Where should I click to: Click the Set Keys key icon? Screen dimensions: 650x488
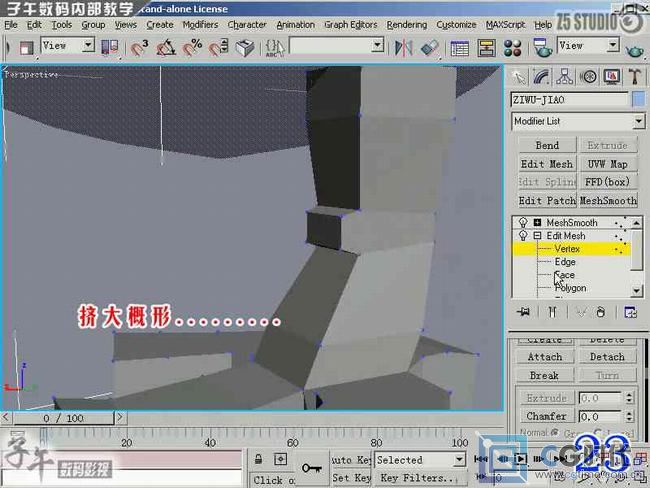(311, 467)
